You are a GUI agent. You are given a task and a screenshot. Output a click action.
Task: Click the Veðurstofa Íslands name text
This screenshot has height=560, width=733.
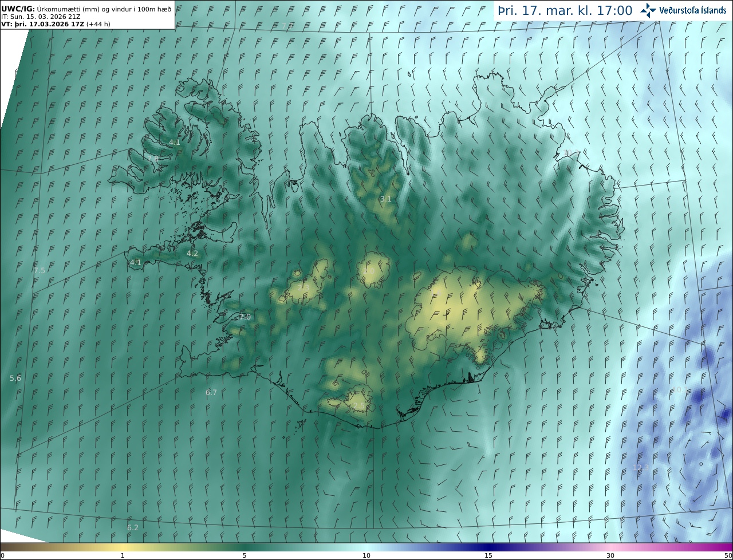[x=693, y=10]
